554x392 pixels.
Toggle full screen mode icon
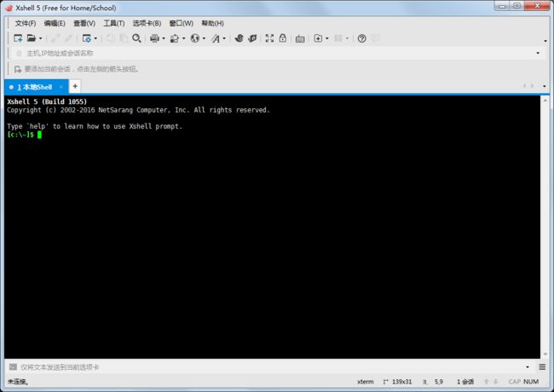[x=269, y=38]
